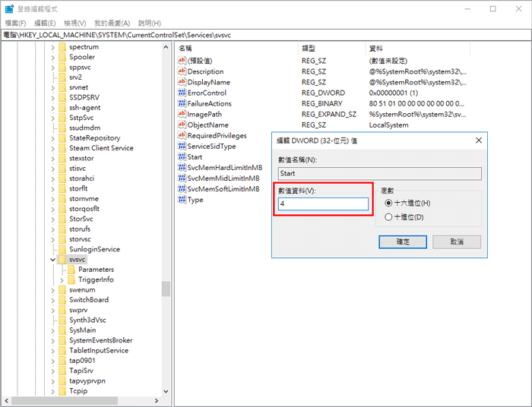532x407 pixels.
Task: Click the tree scroll up arrow
Action: (166, 47)
